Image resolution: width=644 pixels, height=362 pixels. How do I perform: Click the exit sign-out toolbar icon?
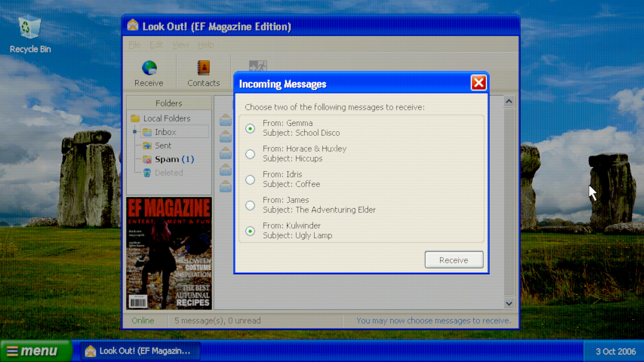coord(258,66)
